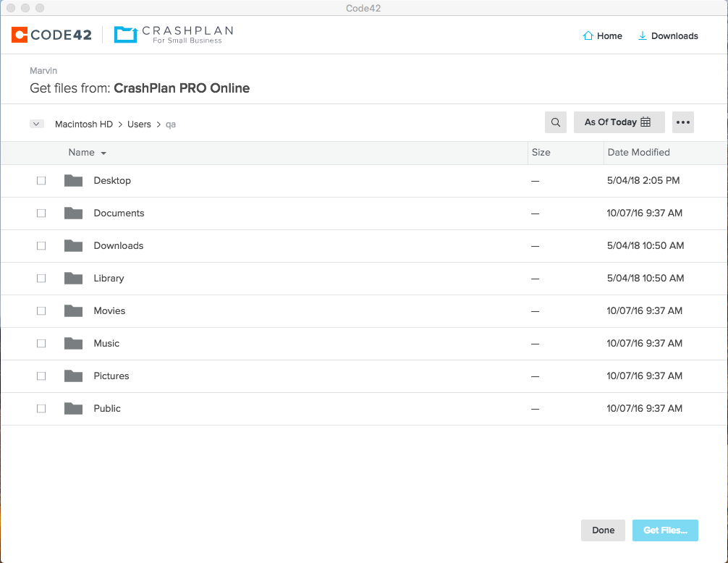Viewport: 728px width, 563px height.
Task: Expand the path dropdown chevron
Action: [x=37, y=124]
